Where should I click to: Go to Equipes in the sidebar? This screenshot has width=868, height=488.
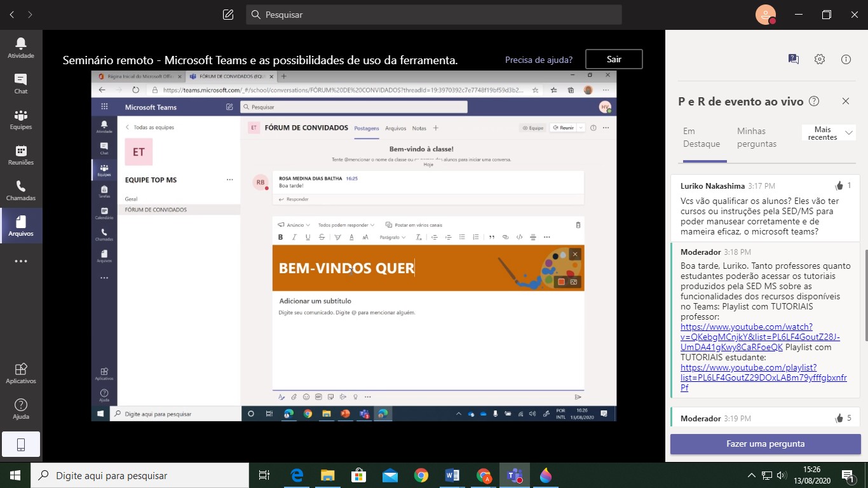click(21, 119)
